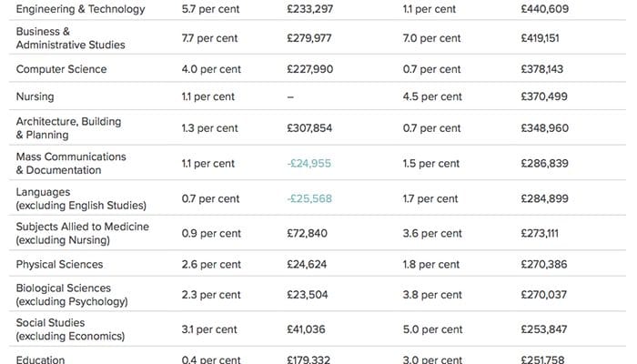Click the £307,854 value
This screenshot has height=364, width=637.
coord(309,128)
